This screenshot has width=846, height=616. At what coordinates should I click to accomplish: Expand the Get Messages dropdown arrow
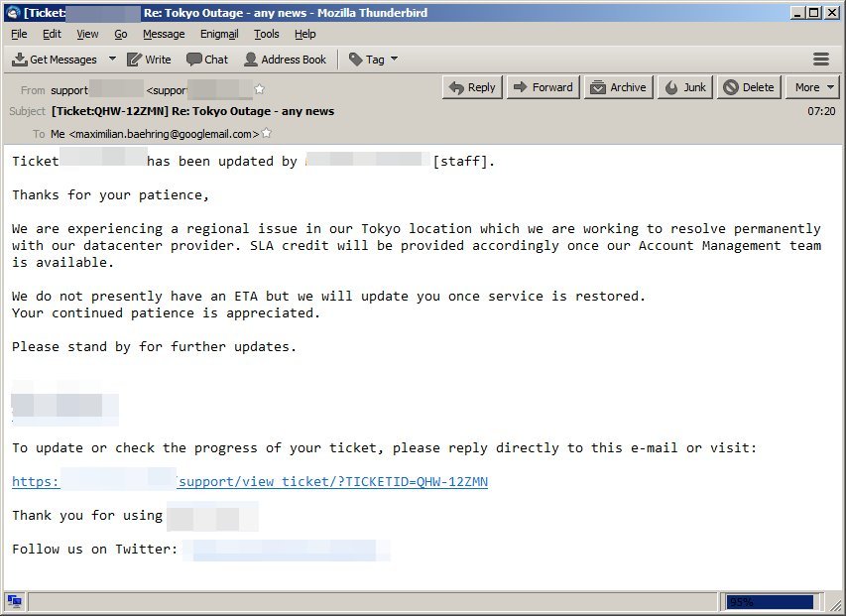click(x=112, y=60)
